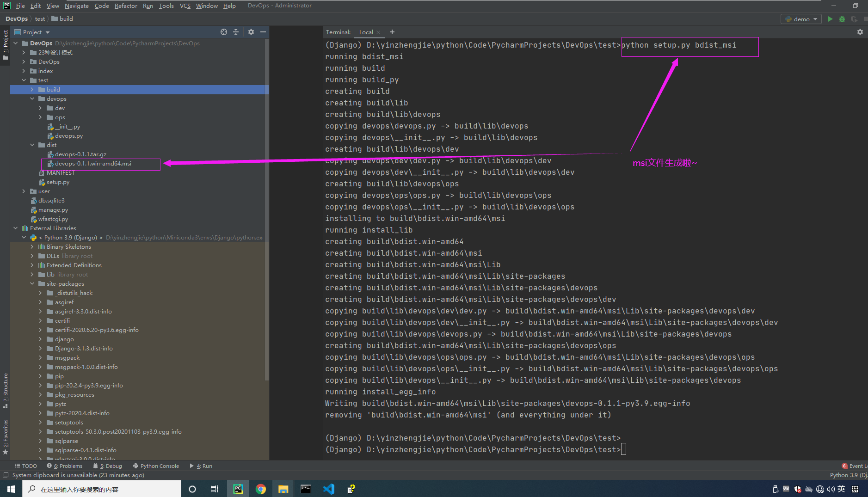The height and width of the screenshot is (497, 868).
Task: Run the demo configuration
Action: point(829,19)
